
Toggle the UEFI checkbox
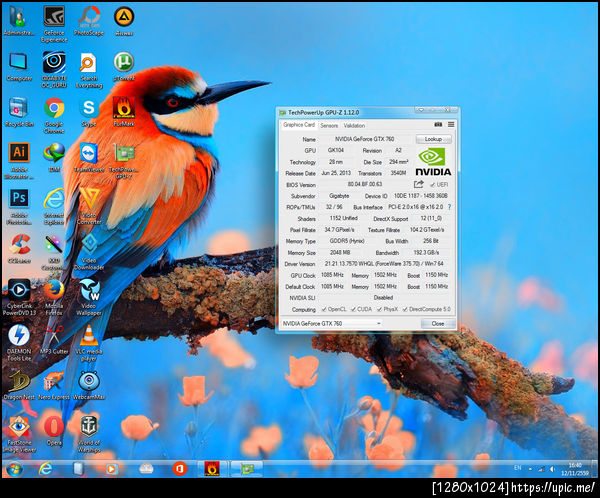pos(432,184)
